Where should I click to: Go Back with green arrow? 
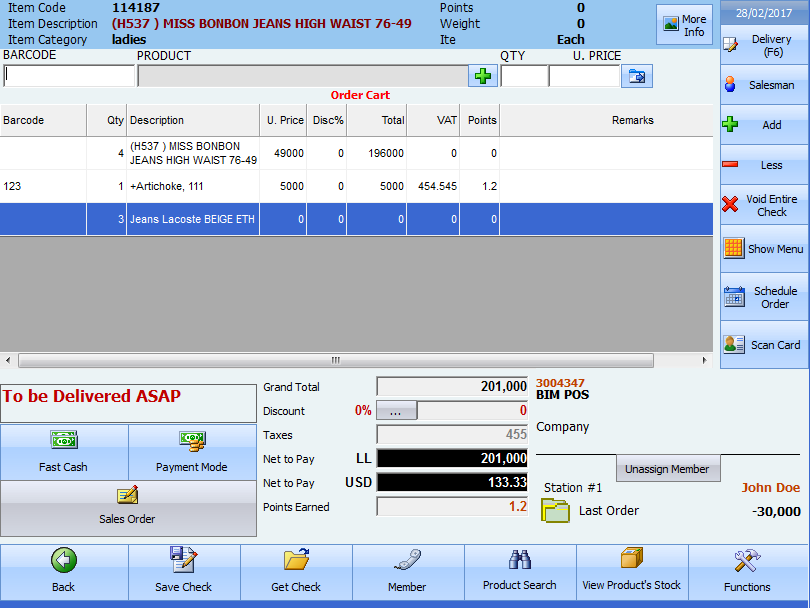[64, 572]
